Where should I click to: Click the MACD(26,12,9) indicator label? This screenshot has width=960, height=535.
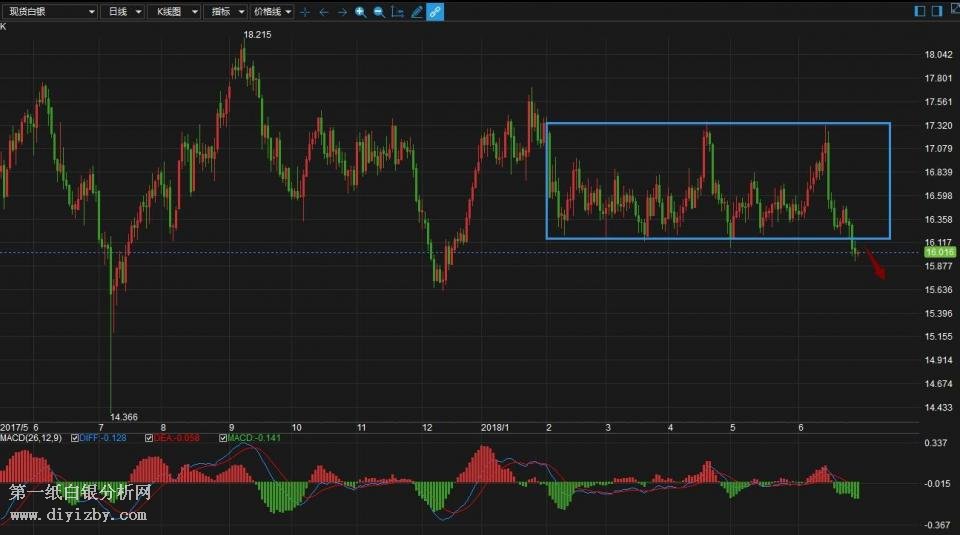[31, 438]
